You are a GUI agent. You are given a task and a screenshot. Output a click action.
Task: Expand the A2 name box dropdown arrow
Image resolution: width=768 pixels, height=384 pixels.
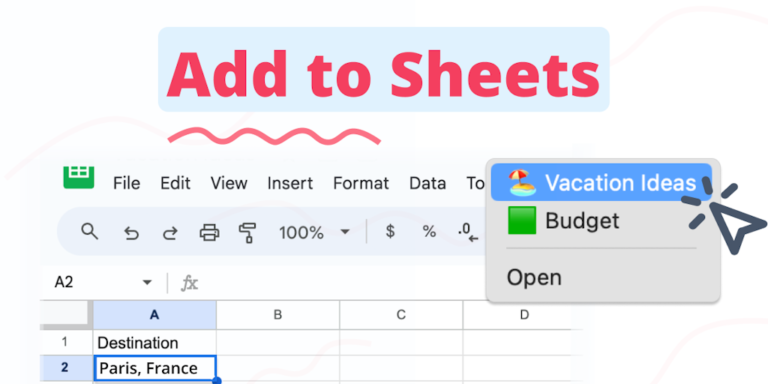click(x=146, y=283)
